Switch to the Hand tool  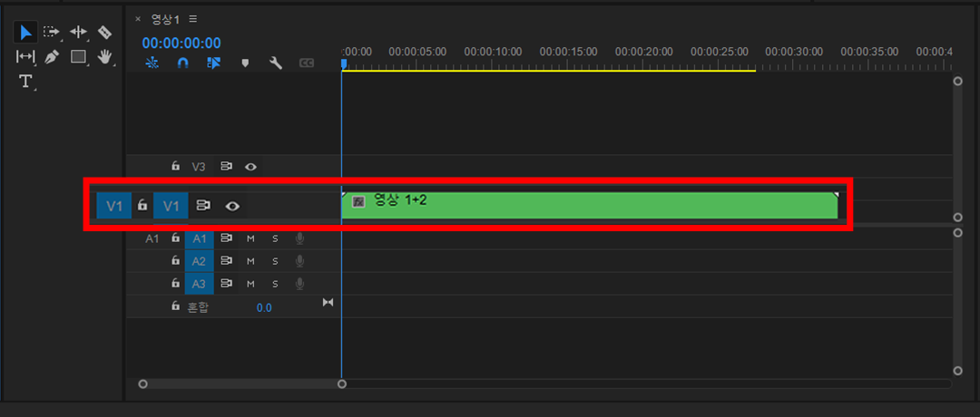104,57
